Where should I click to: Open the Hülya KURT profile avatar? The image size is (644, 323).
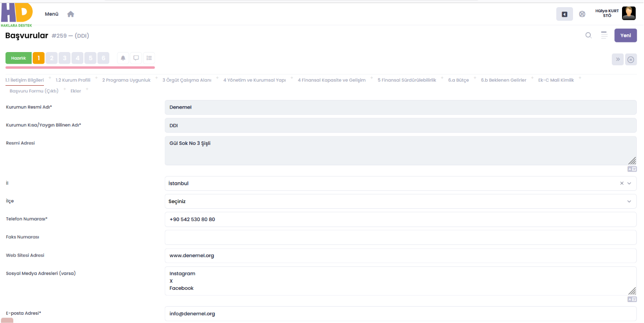[x=629, y=13]
